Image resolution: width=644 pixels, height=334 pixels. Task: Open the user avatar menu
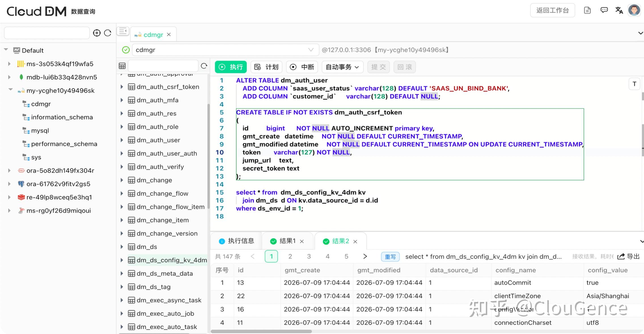[634, 10]
